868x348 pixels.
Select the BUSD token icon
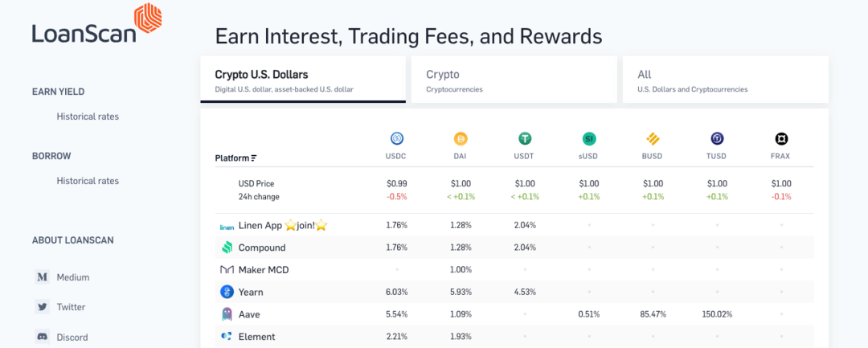click(x=653, y=138)
